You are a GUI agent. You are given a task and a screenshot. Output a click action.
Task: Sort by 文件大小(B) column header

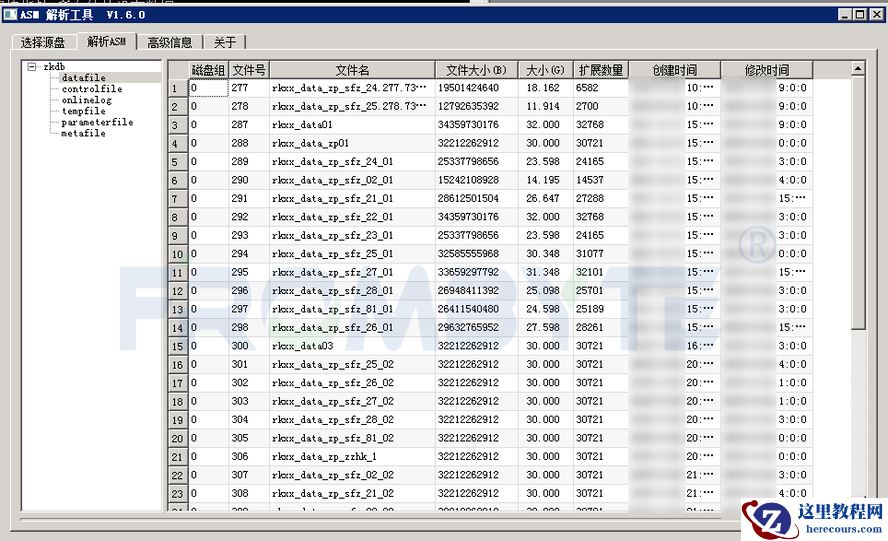pyautogui.click(x=476, y=70)
